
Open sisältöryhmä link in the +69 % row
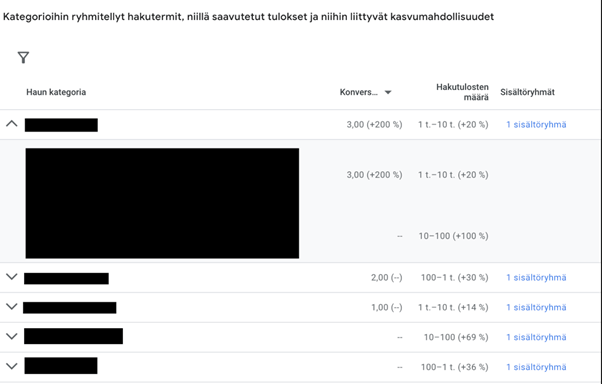click(536, 337)
